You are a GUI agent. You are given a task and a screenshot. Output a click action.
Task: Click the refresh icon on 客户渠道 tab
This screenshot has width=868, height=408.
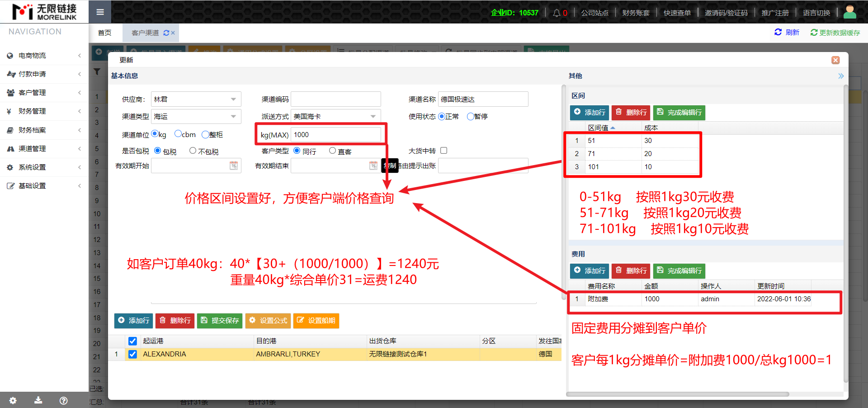pos(166,33)
